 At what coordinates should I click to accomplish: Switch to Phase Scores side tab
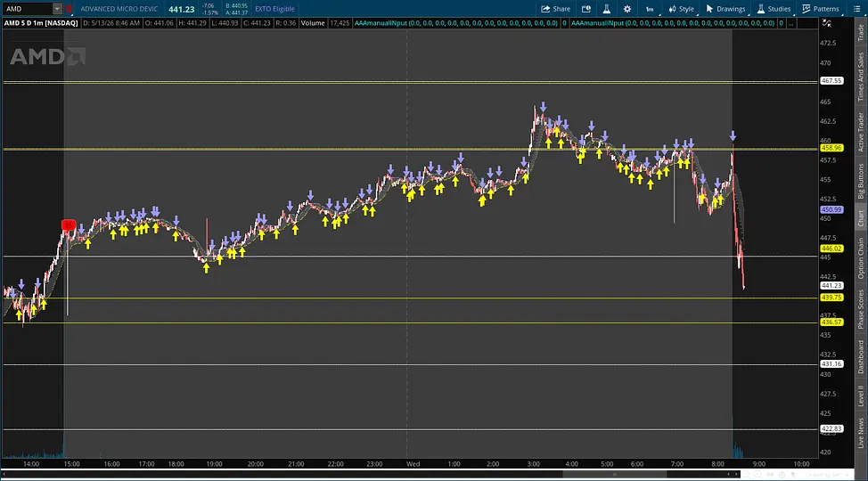[861, 309]
